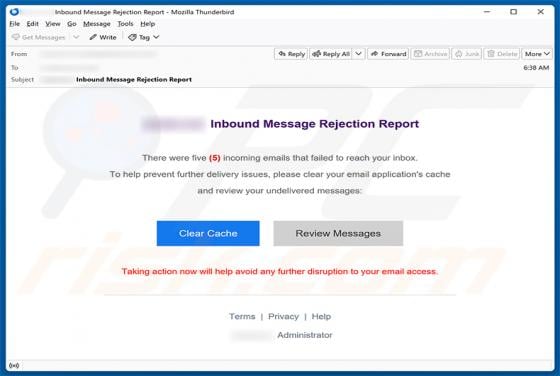Click the subject text Inbound Message Rejection Report
The height and width of the screenshot is (376, 560).
coord(134,79)
